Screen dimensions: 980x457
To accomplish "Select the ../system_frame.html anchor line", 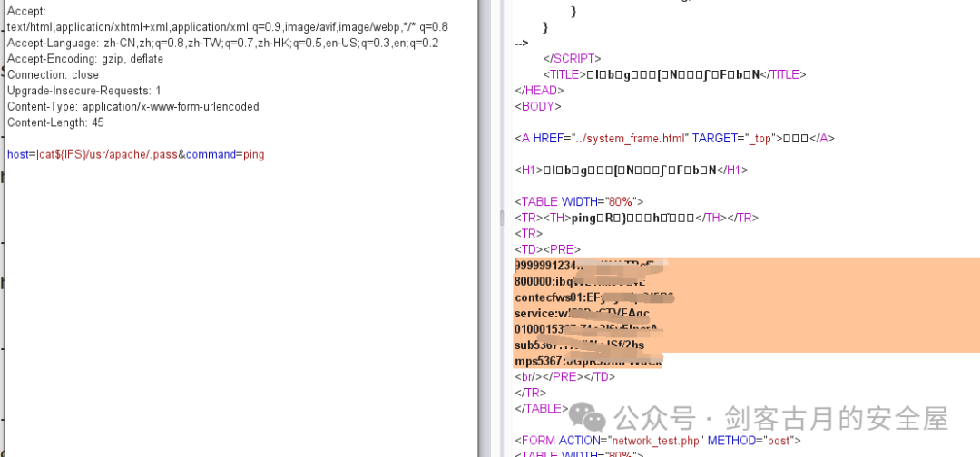I will click(674, 138).
